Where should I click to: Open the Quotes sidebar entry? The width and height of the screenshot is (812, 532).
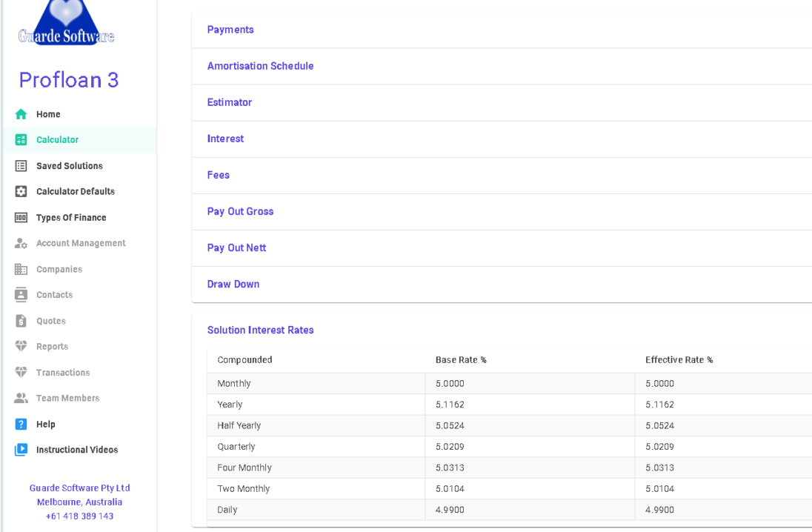50,321
